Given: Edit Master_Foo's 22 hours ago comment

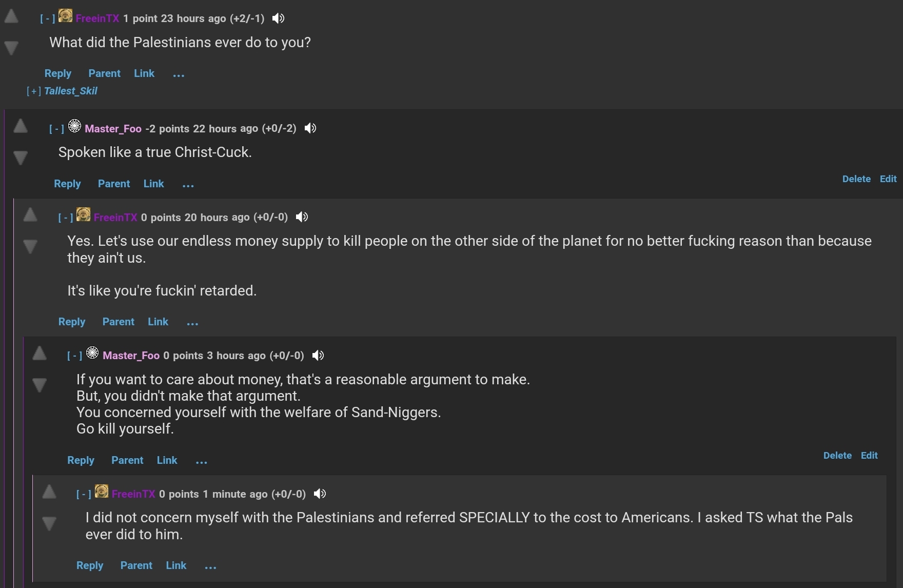Looking at the screenshot, I should pyautogui.click(x=888, y=179).
